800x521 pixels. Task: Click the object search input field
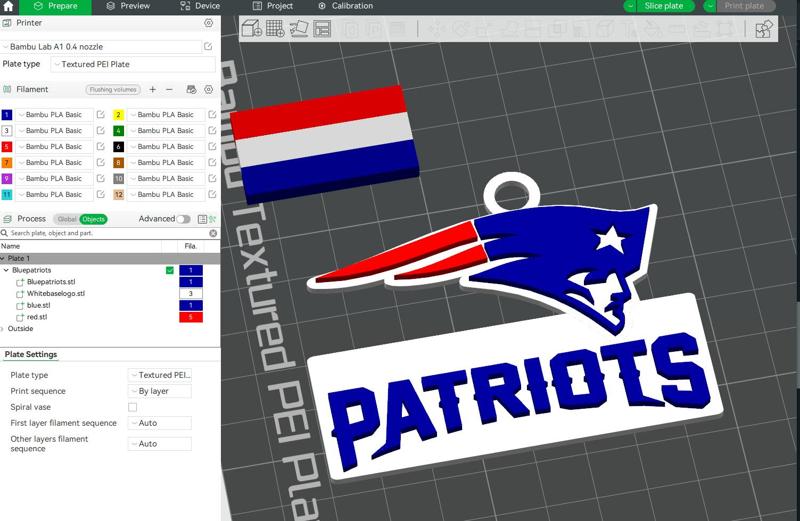pyautogui.click(x=107, y=233)
